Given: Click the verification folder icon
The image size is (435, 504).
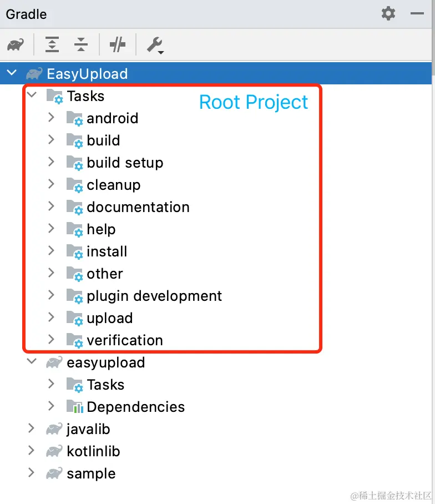Looking at the screenshot, I should [x=74, y=340].
